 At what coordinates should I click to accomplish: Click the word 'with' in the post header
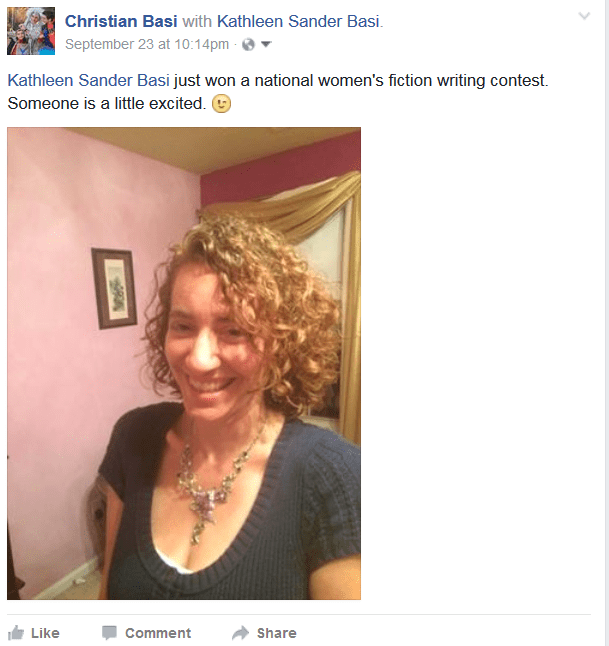(197, 21)
